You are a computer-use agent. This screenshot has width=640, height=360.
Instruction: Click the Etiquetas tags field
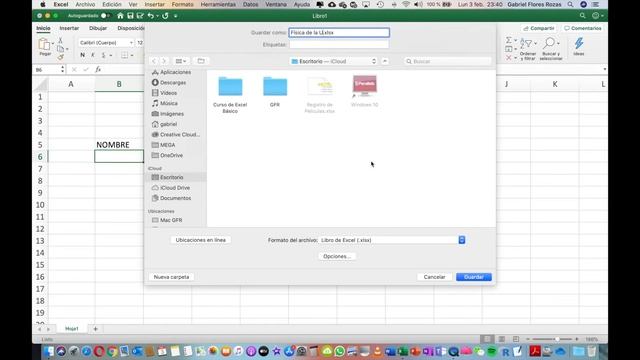click(339, 44)
